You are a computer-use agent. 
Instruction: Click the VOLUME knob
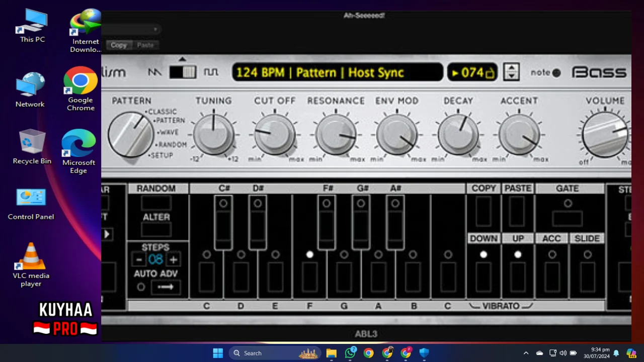tap(605, 134)
